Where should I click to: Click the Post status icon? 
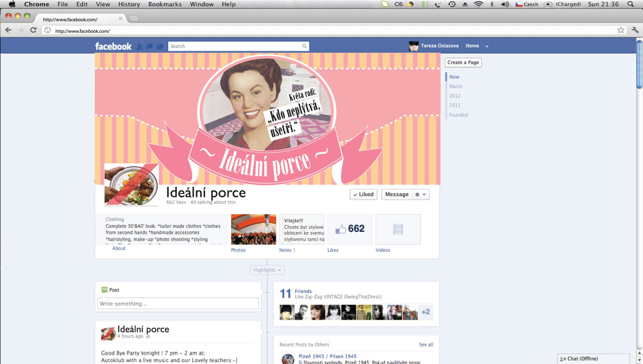[104, 289]
